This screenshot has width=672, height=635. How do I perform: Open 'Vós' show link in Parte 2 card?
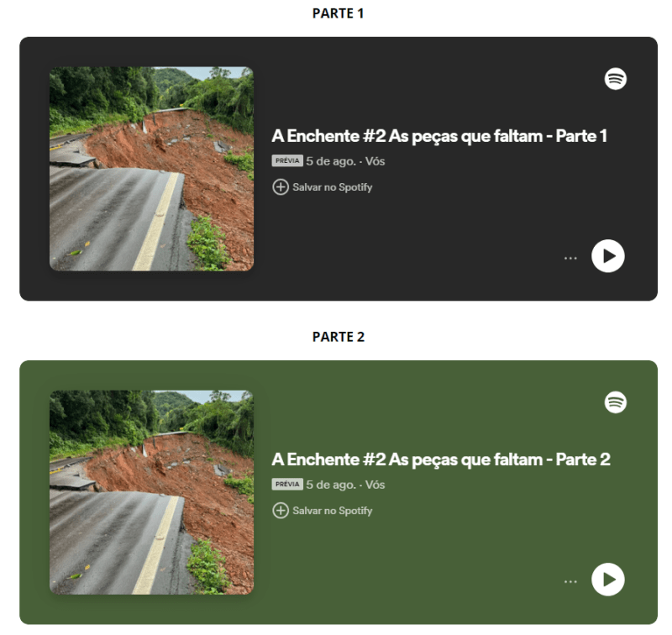375,485
